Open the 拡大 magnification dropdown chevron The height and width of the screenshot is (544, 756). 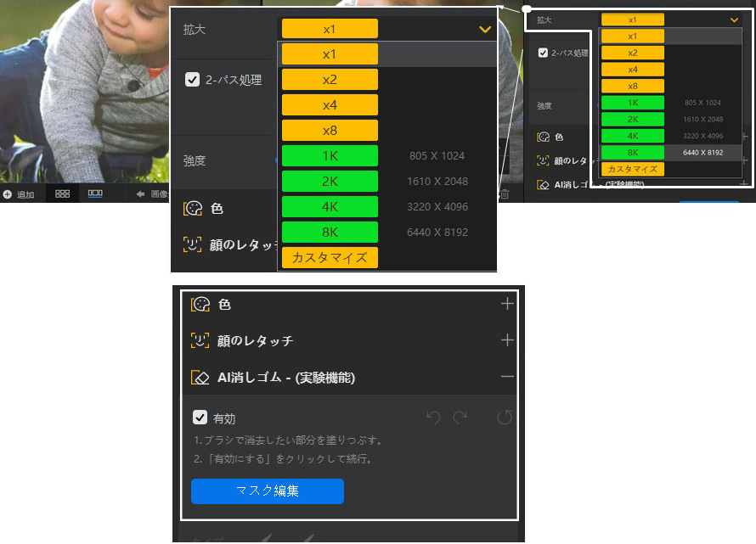click(x=484, y=29)
